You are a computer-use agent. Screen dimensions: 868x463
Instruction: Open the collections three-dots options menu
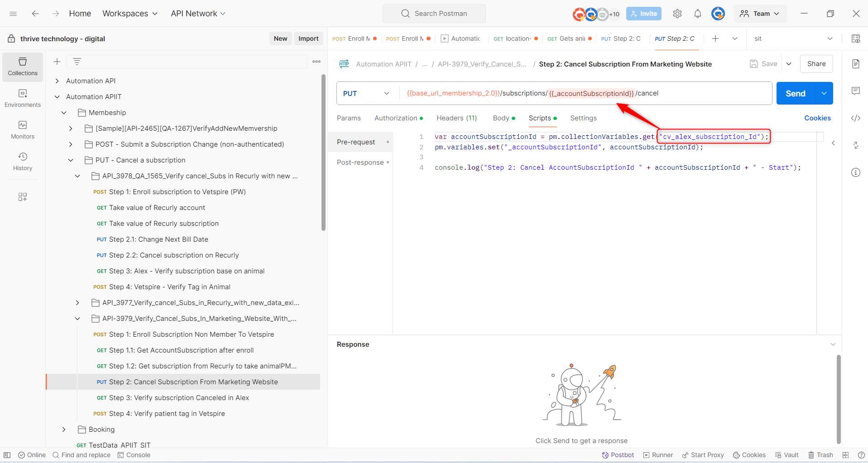(317, 62)
